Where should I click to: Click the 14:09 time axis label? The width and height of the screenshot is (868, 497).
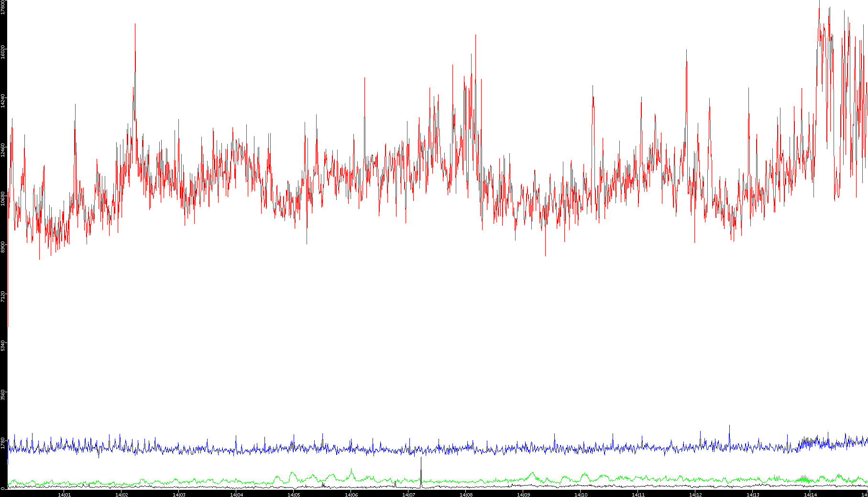coord(523,495)
